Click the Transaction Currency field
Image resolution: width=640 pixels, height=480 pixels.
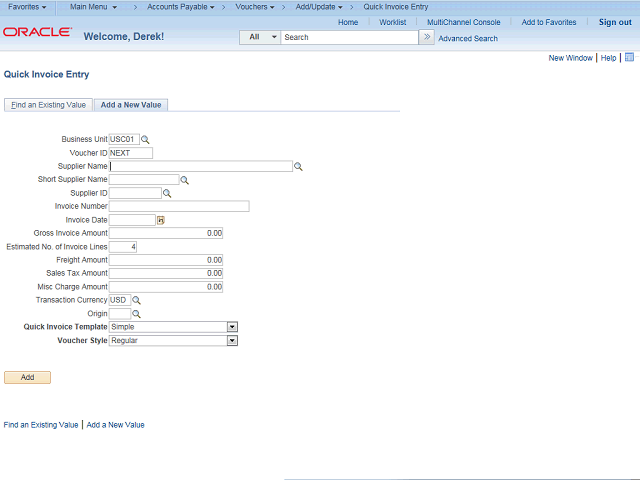pos(120,300)
